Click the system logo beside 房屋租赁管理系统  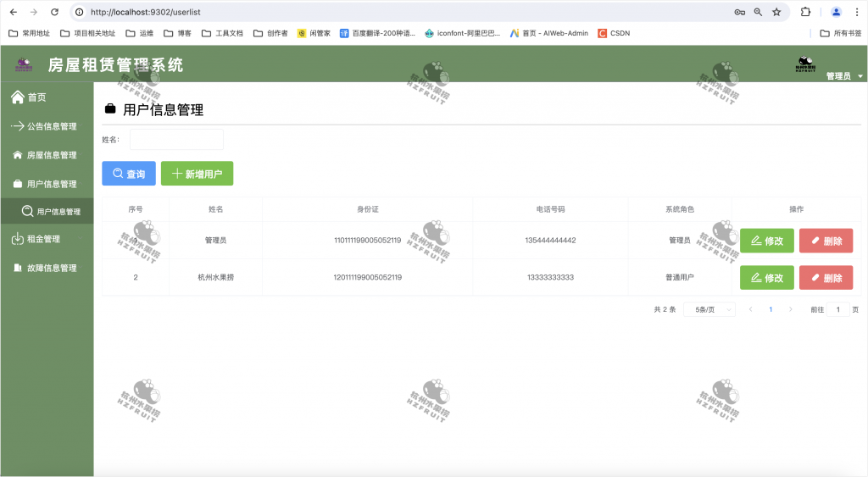point(23,64)
